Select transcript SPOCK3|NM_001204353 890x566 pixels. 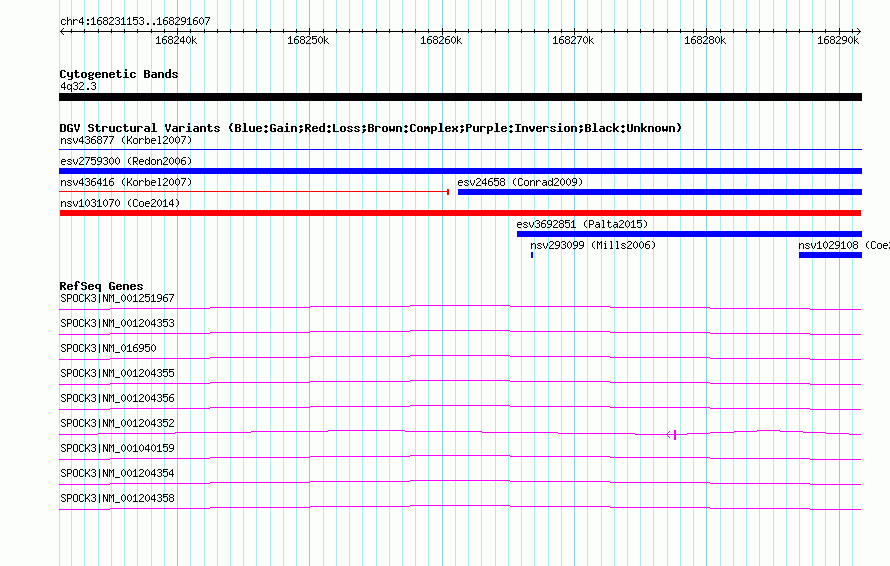pos(117,324)
